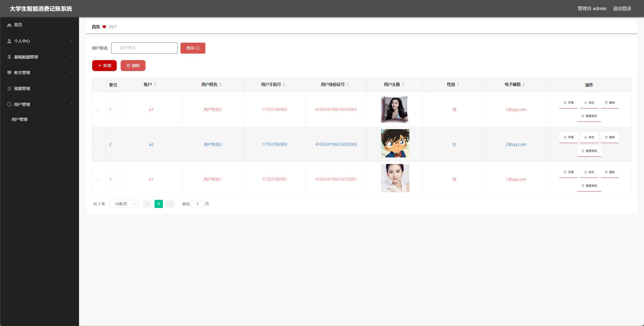This screenshot has width=644, height=326.
Task: Click the 大学生智能消费记账系统 title
Action: (x=41, y=9)
